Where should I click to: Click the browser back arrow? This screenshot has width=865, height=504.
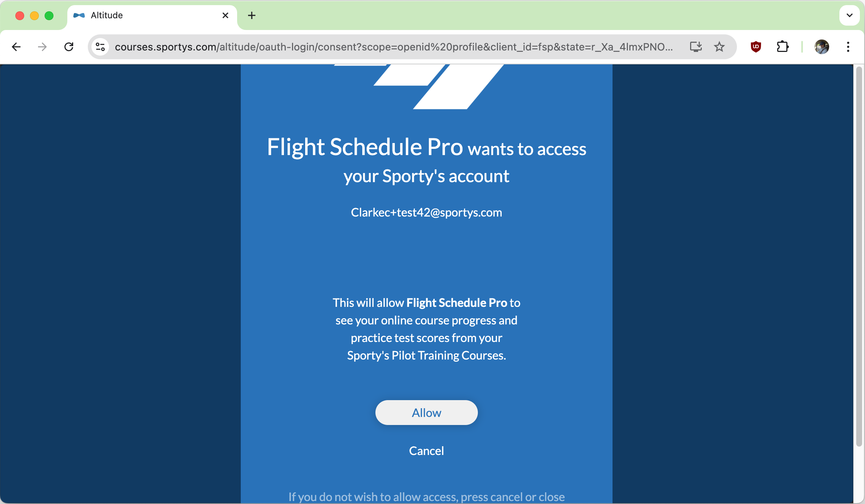click(x=16, y=47)
